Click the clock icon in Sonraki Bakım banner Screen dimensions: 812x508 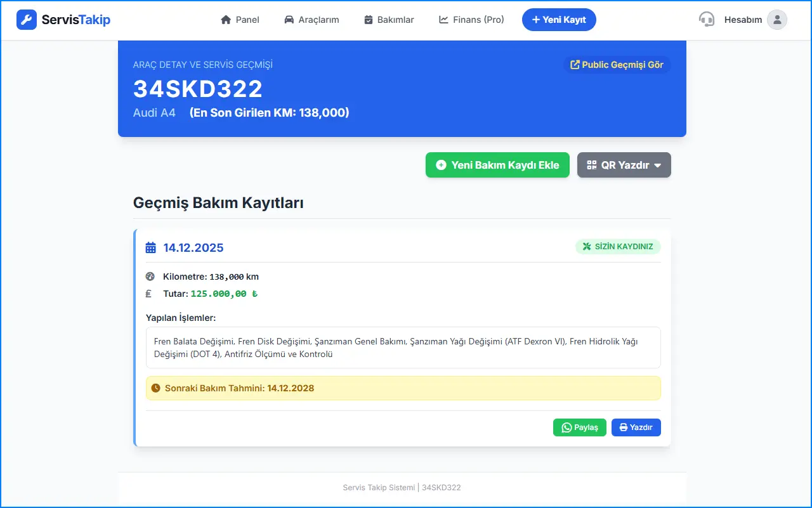pyautogui.click(x=156, y=388)
